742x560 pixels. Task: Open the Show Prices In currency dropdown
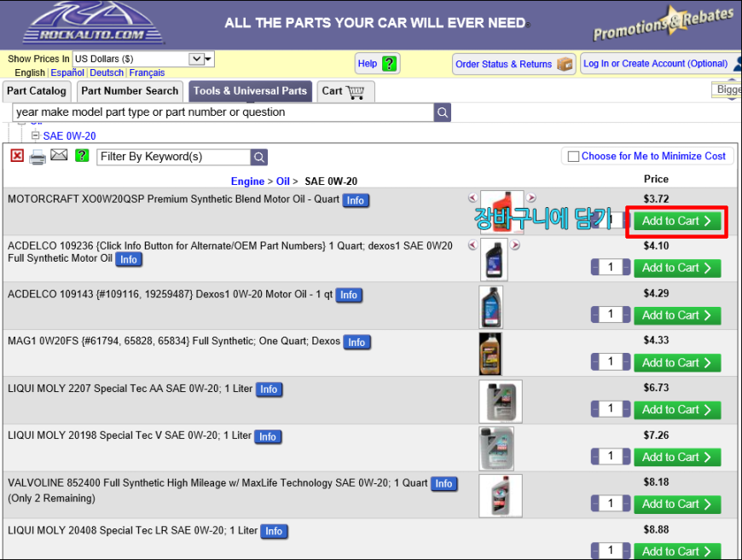click(143, 59)
